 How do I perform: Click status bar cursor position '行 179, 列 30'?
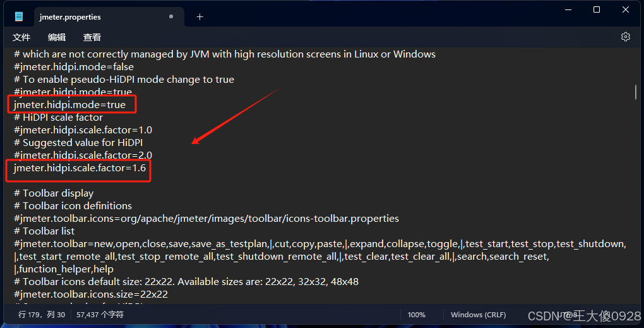tap(42, 315)
